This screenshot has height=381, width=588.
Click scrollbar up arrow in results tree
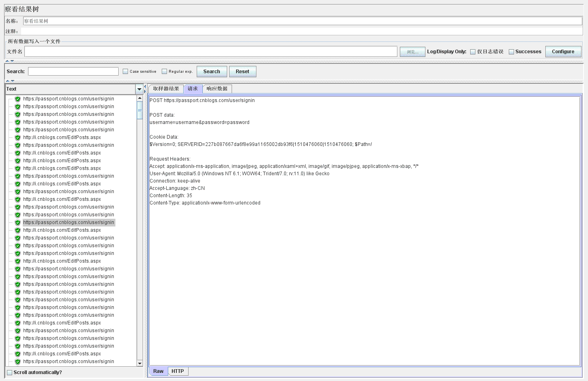(140, 98)
